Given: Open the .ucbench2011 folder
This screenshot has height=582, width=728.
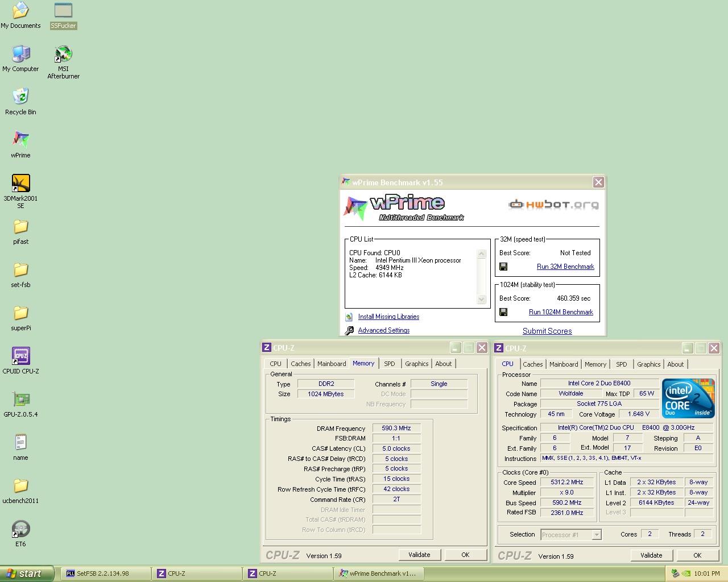Looking at the screenshot, I should 20,490.
